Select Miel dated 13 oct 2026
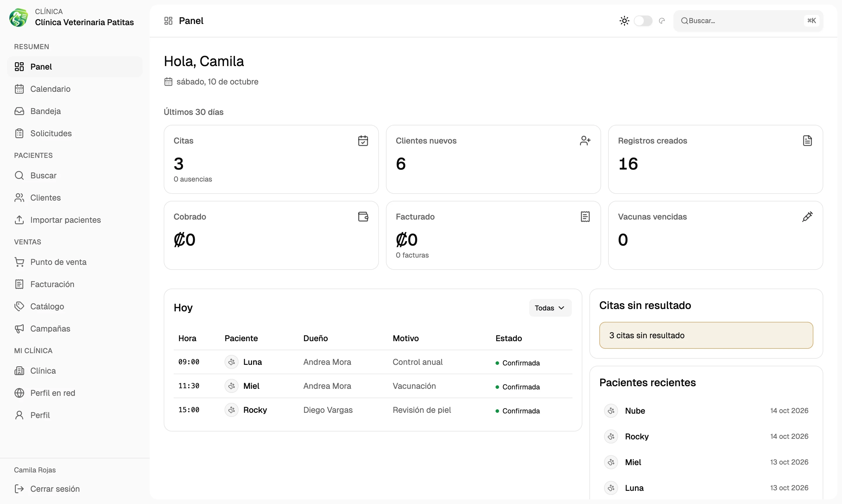 click(706, 462)
